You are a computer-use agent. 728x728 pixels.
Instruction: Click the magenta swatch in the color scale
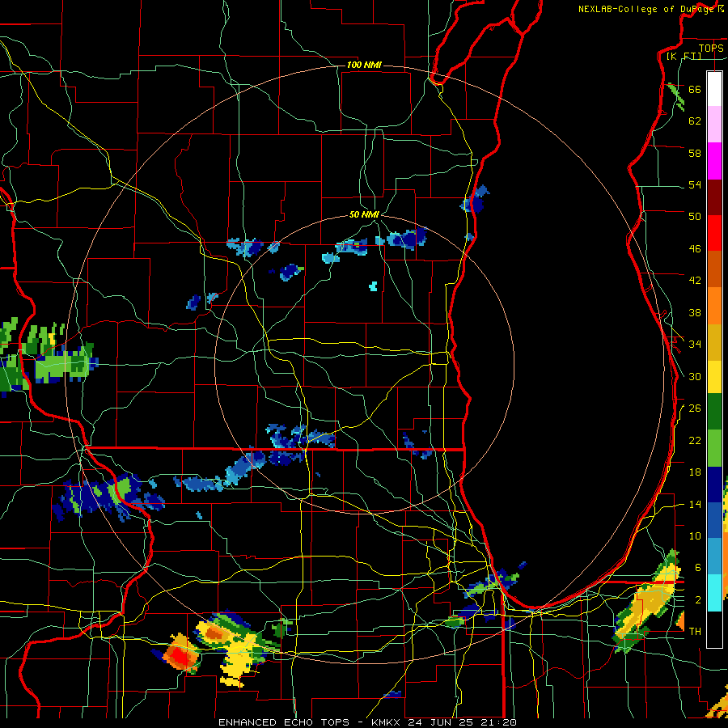tap(714, 161)
